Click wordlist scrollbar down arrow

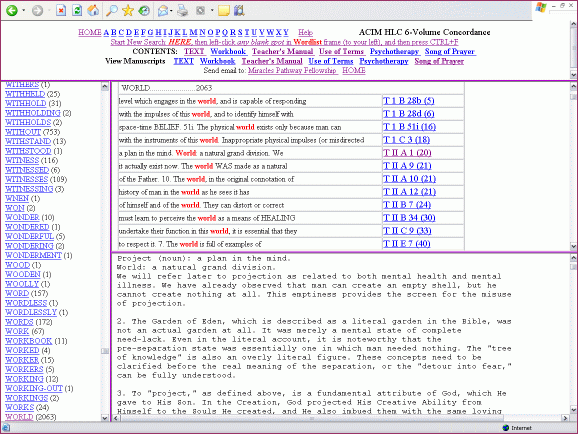105,418
